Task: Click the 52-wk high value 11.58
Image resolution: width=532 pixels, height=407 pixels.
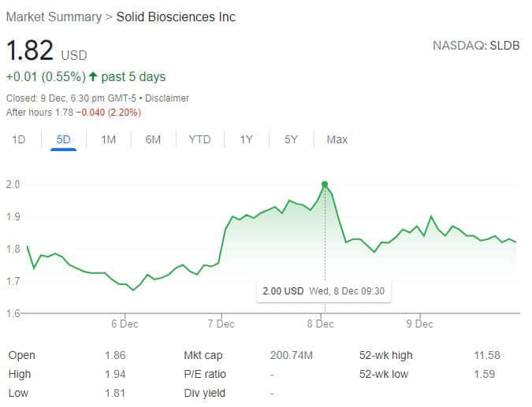Action: tap(487, 355)
